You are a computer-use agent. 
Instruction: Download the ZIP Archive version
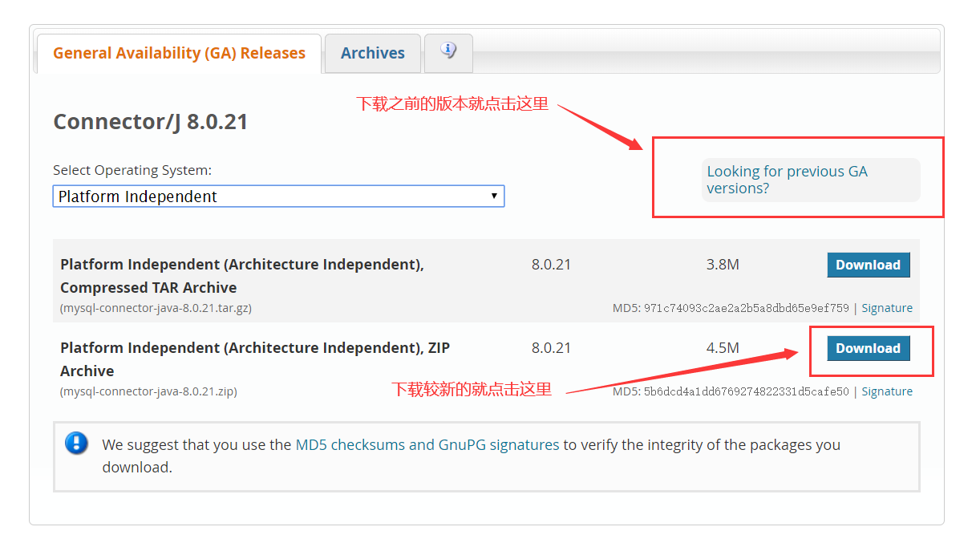(x=869, y=348)
